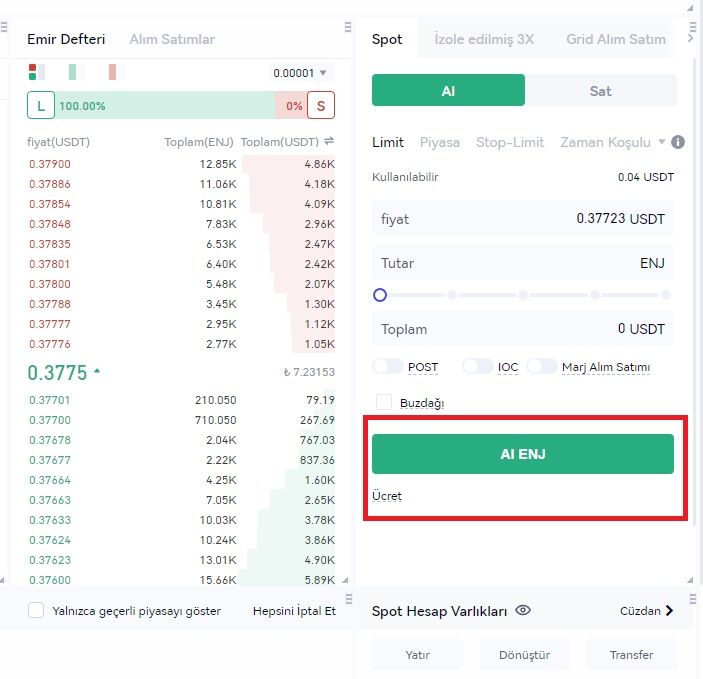Toggle the eye icon for Spot Hesap Varlıkları

(x=523, y=611)
